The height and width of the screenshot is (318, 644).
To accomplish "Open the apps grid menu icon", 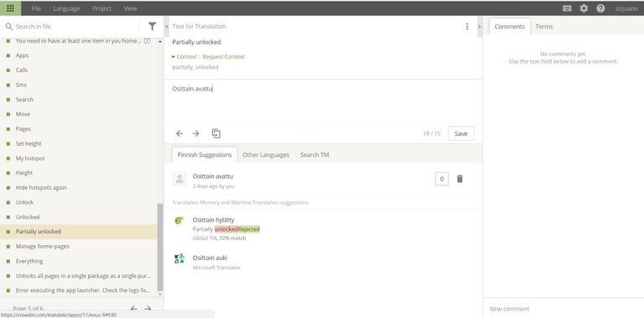I will [10, 8].
